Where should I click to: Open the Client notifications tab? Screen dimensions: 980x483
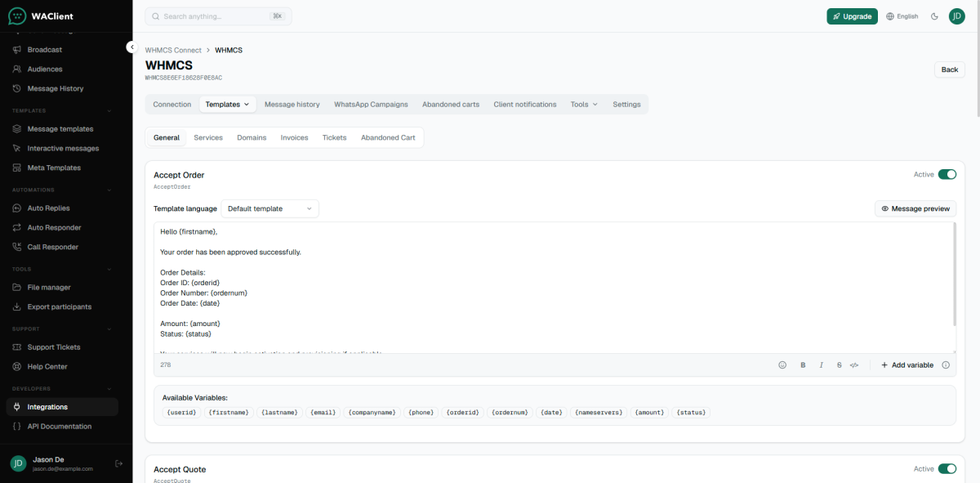click(x=525, y=105)
